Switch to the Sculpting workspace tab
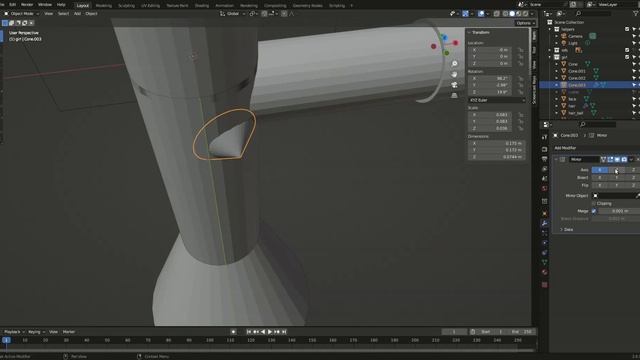This screenshot has width=640, height=360. pos(126,6)
